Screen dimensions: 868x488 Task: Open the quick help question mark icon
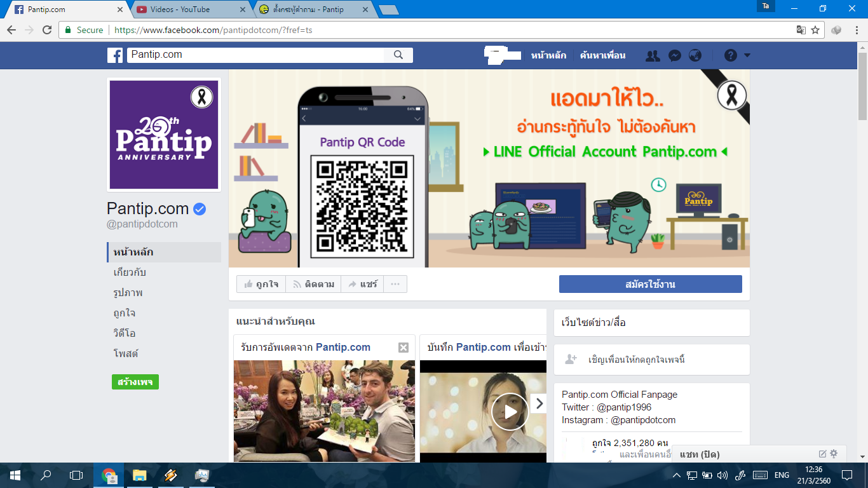coord(731,55)
